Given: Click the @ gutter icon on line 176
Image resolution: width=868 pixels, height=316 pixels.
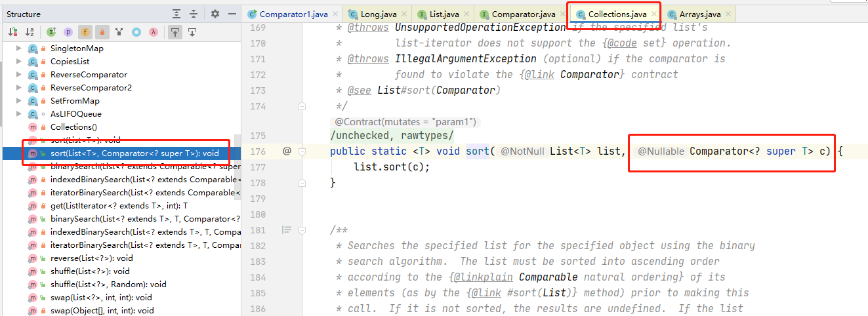Looking at the screenshot, I should click(287, 151).
